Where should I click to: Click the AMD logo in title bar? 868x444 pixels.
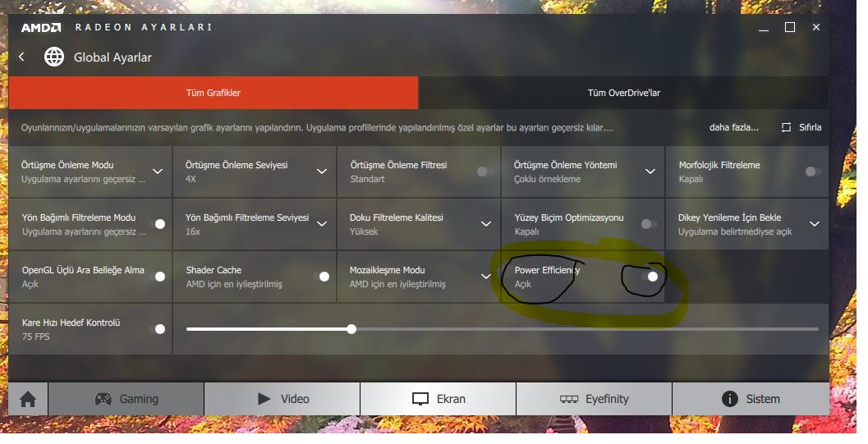pyautogui.click(x=41, y=28)
